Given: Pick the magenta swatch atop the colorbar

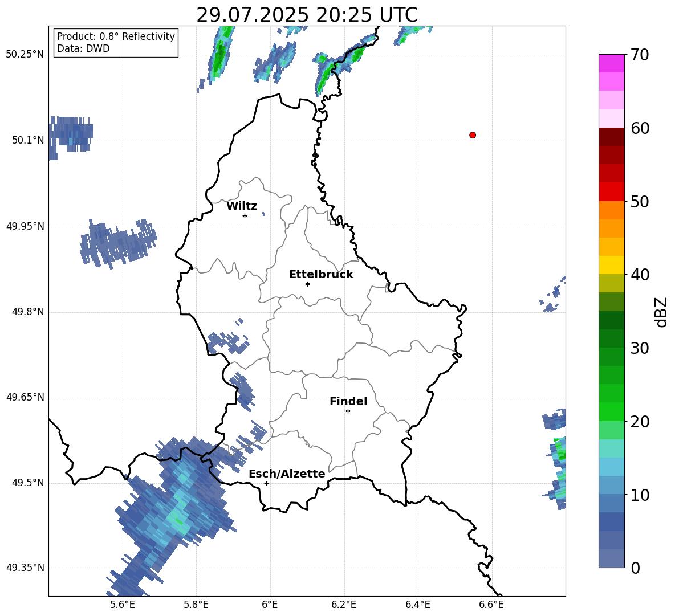Looking at the screenshot, I should (611, 63).
